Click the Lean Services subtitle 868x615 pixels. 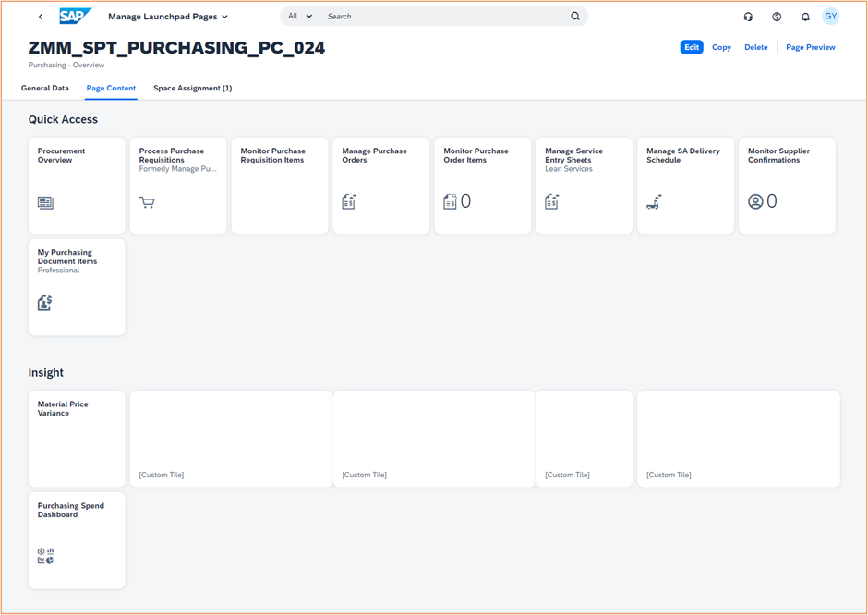(x=569, y=169)
